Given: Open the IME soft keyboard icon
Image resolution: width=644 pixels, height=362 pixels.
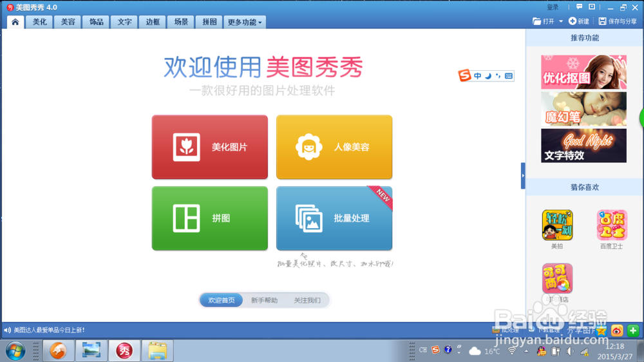Looking at the screenshot, I should tap(509, 76).
